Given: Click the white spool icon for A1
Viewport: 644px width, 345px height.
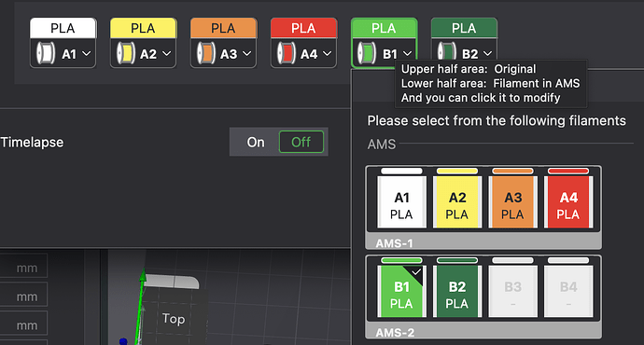Looking at the screenshot, I should point(46,53).
